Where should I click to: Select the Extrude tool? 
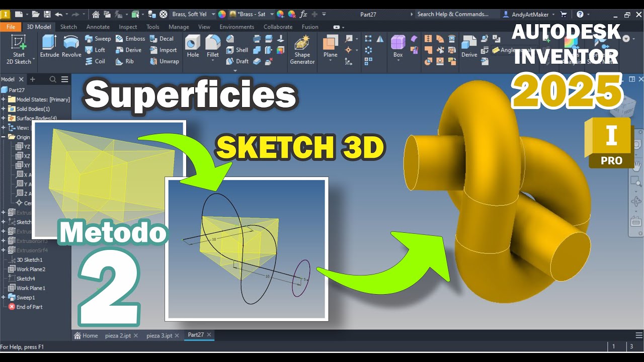[49, 46]
